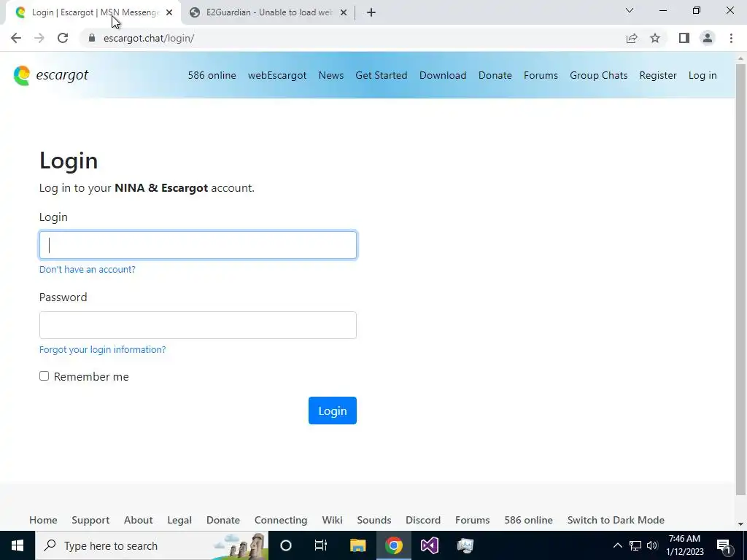
Task: Open the top navigation Forums link
Action: [541, 75]
